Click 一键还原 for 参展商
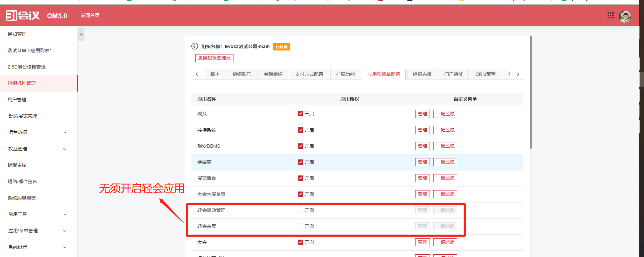This screenshot has width=644, height=257. 445,162
